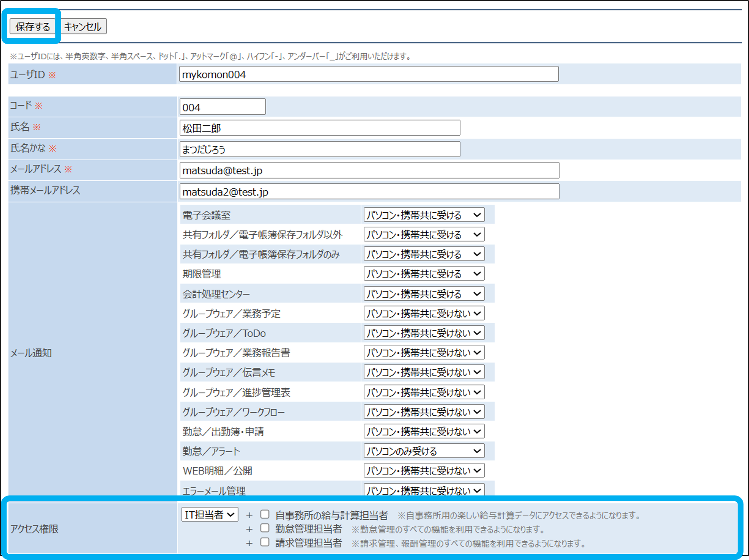This screenshot has width=749, height=560.
Task: Click the 保存する button
Action: coord(32,27)
